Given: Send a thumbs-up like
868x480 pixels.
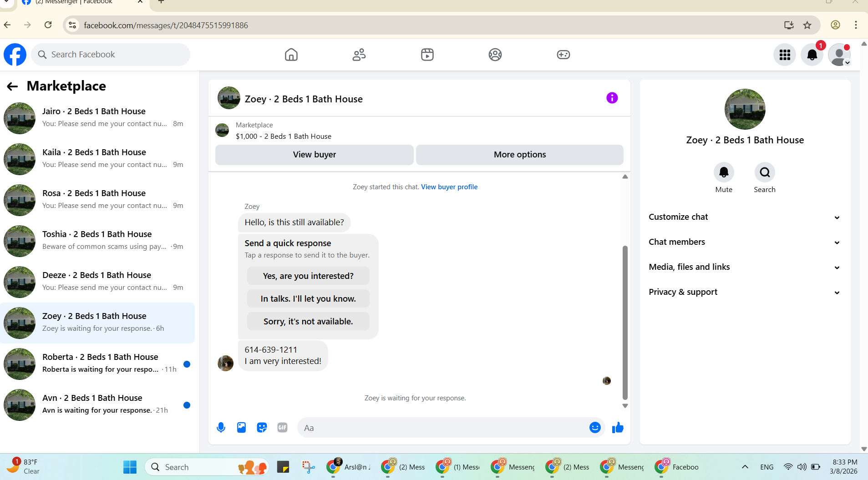Looking at the screenshot, I should coord(618,428).
